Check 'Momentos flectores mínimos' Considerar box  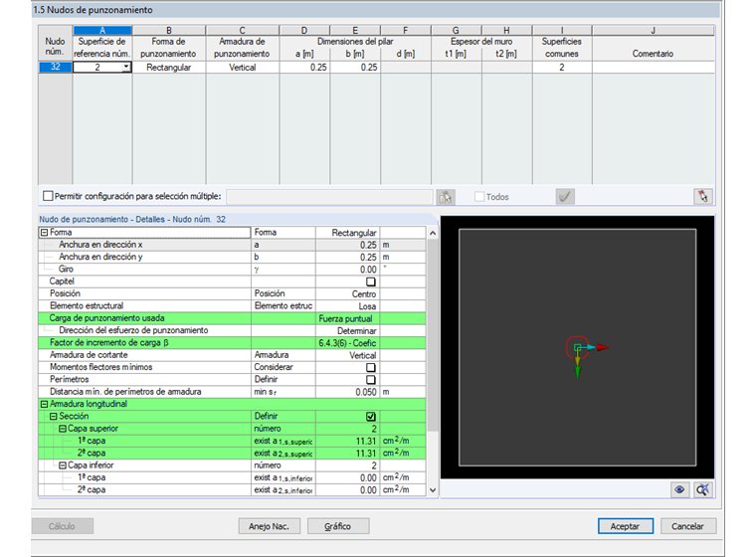tap(371, 367)
